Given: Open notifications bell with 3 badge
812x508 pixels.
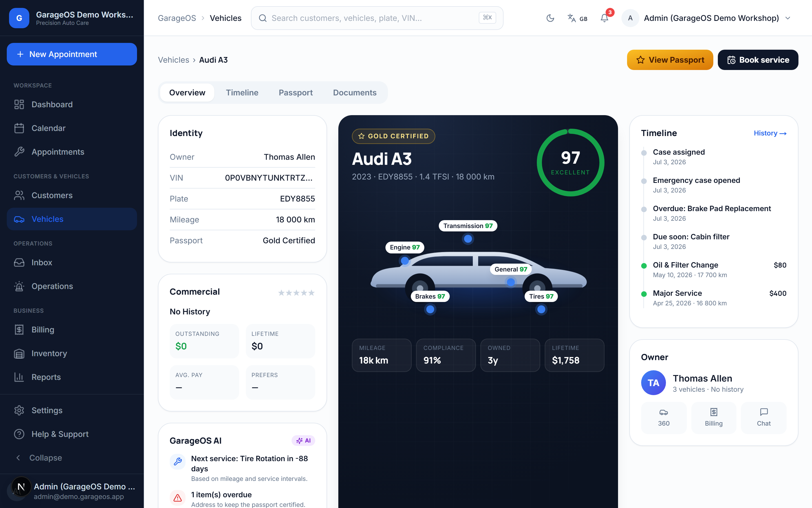Looking at the screenshot, I should [604, 18].
